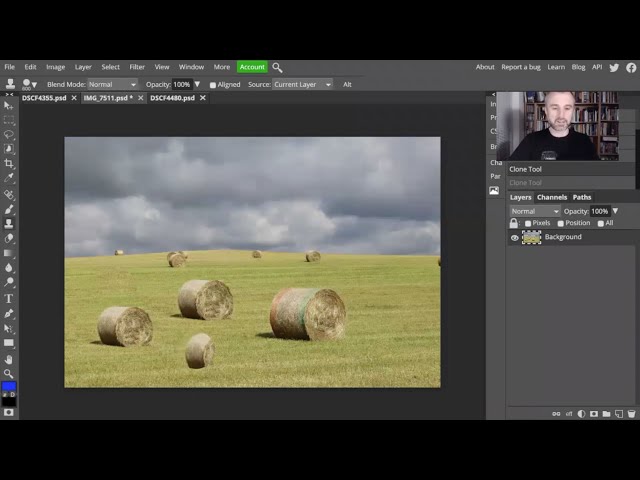Screen dimensions: 640x480
Task: Open the Filter menu
Action: pos(137,67)
